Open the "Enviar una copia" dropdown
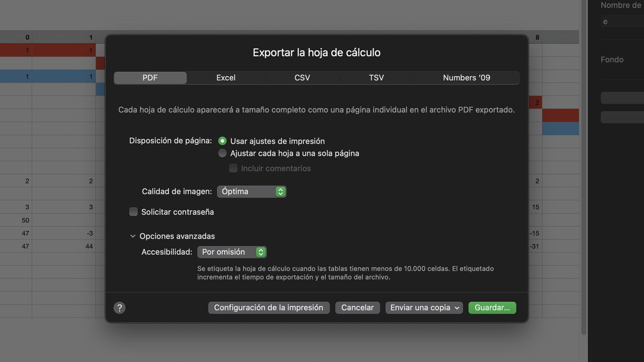The image size is (644, 362). 423,307
